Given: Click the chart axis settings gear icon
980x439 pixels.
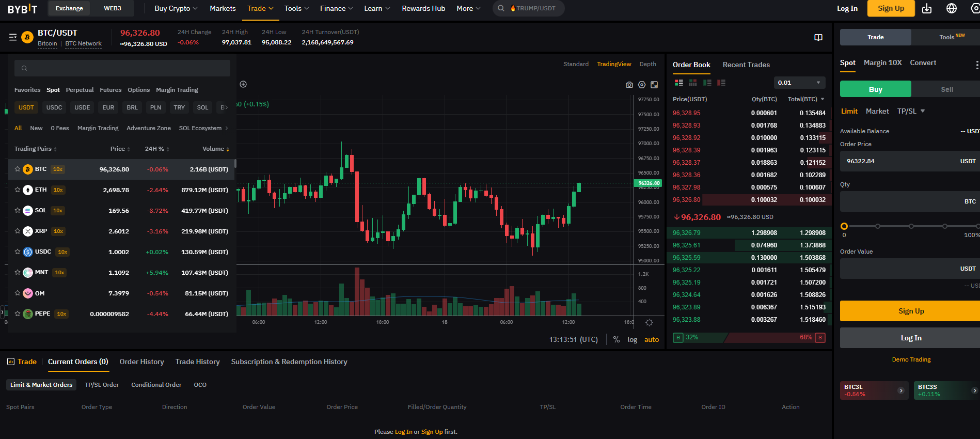Looking at the screenshot, I should [650, 322].
